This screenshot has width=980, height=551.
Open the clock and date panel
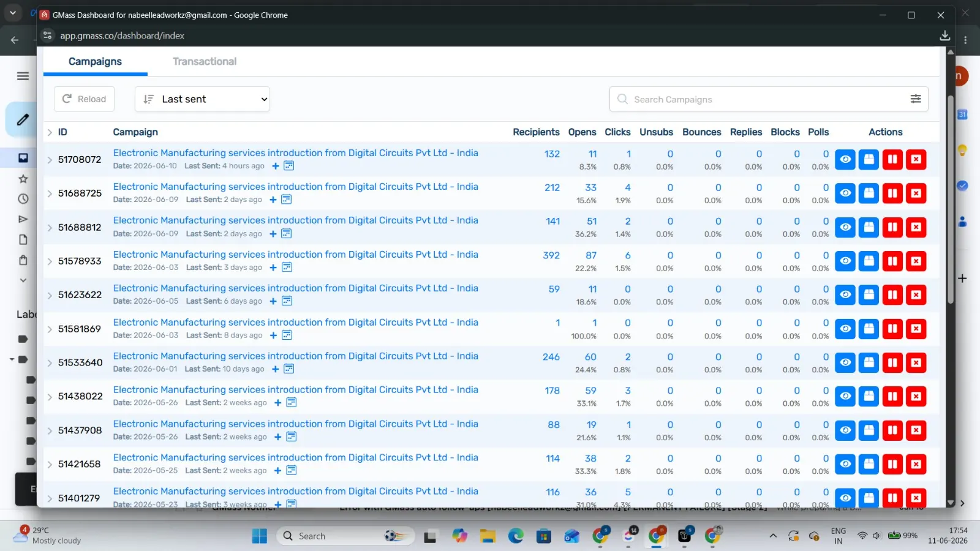[948, 536]
